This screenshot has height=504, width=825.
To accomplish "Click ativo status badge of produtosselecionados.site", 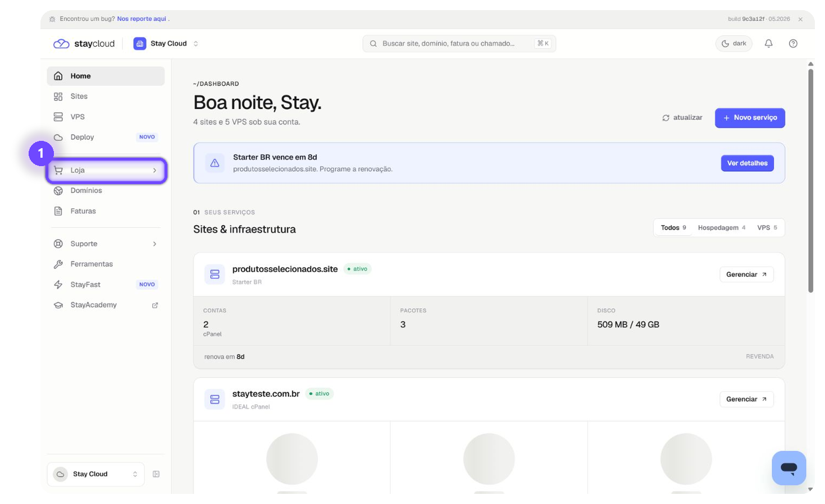I will click(357, 269).
